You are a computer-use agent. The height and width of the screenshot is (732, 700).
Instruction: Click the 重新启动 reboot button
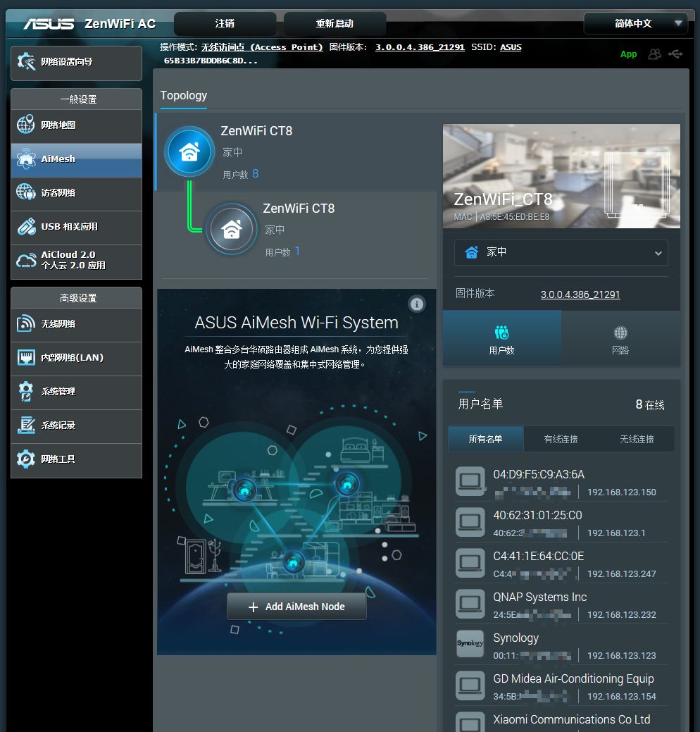(x=335, y=24)
